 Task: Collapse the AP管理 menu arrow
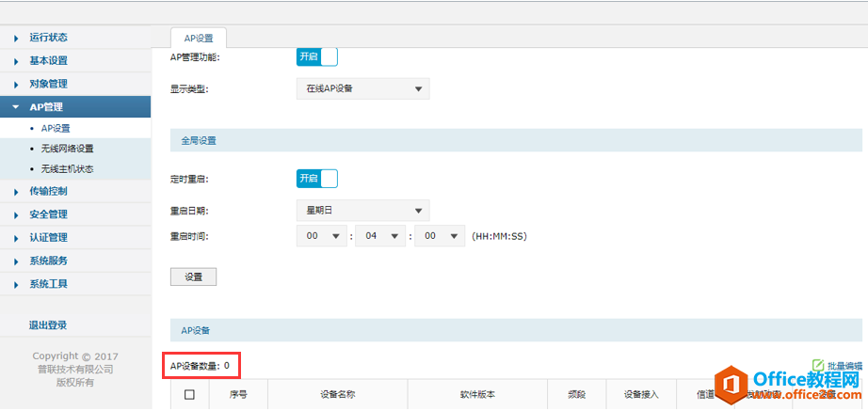click(x=16, y=107)
